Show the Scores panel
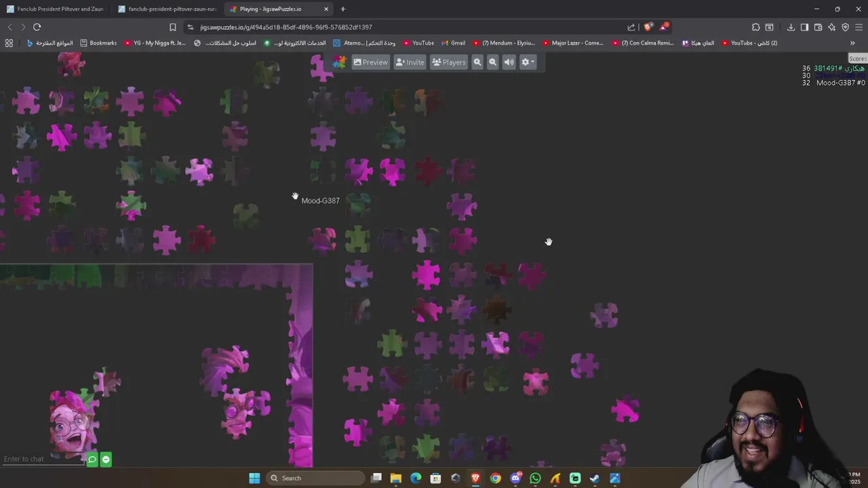 click(x=858, y=58)
